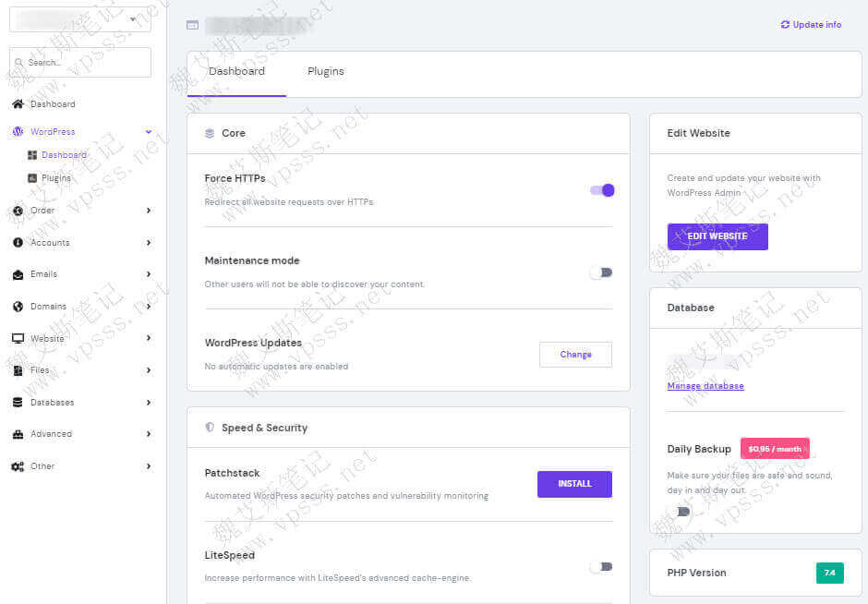
Task: Click the Databases stack icon
Action: pos(18,403)
